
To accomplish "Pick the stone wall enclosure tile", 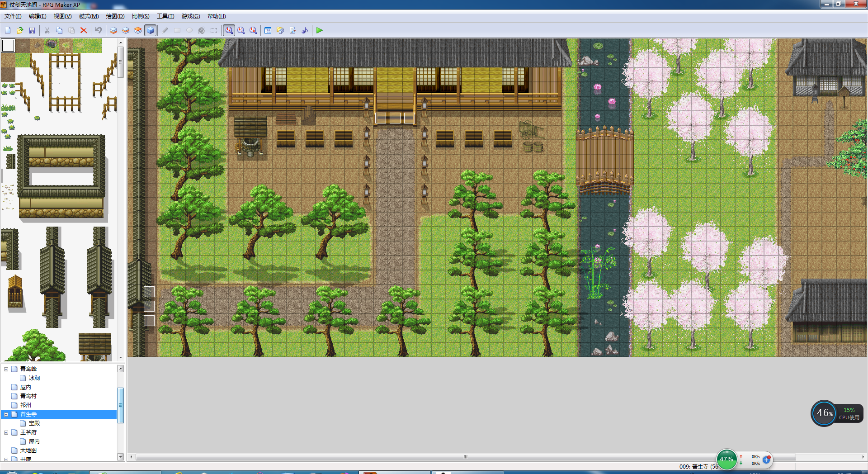I will (x=61, y=176).
